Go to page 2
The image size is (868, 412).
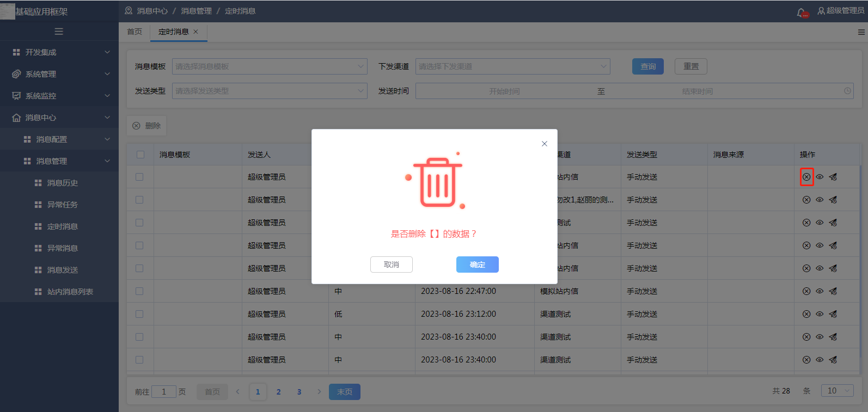[x=279, y=392]
